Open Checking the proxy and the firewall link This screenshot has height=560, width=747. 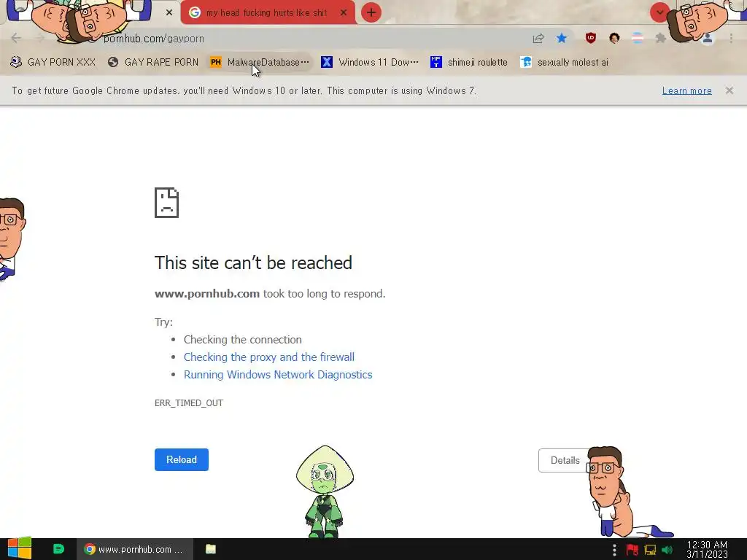(x=269, y=357)
